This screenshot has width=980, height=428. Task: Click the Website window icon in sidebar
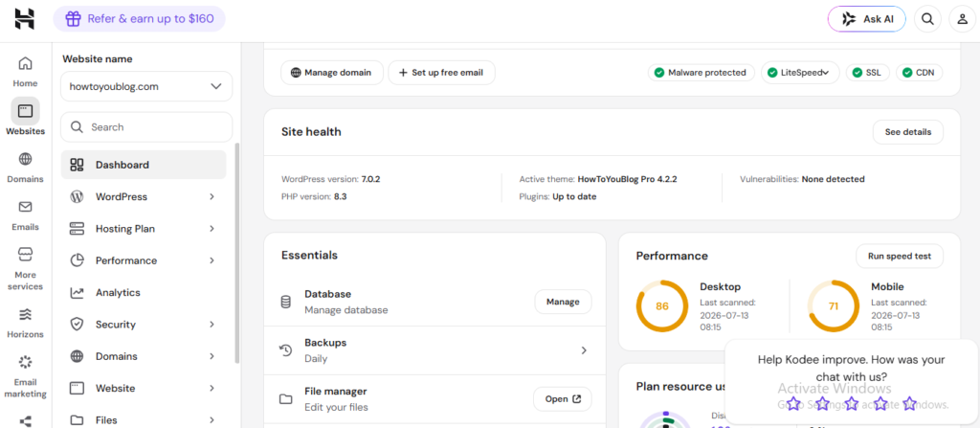[77, 388]
